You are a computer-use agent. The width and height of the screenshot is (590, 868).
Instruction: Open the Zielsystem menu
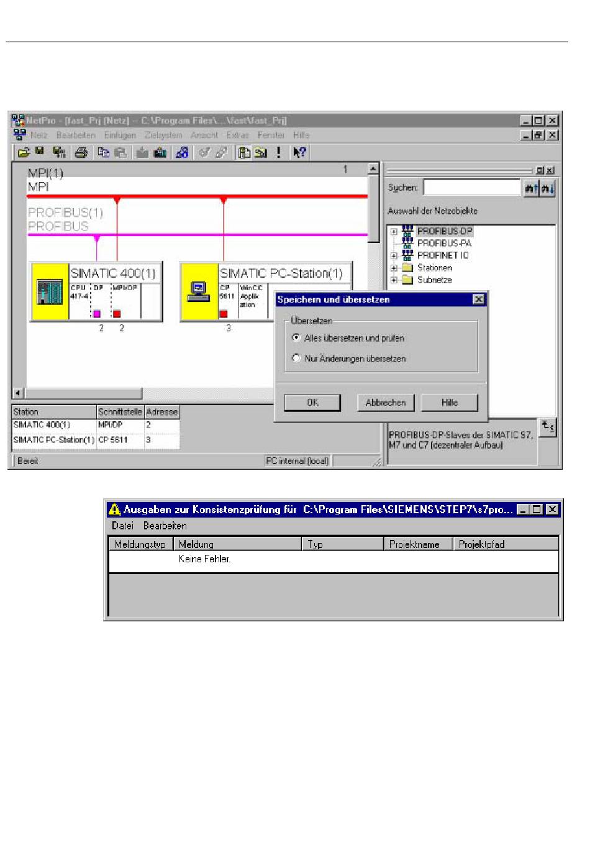click(x=163, y=135)
